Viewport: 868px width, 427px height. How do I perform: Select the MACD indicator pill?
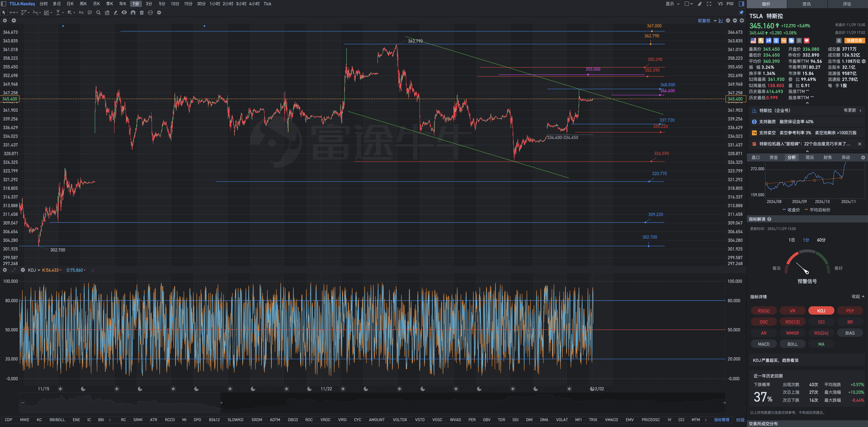pyautogui.click(x=764, y=344)
